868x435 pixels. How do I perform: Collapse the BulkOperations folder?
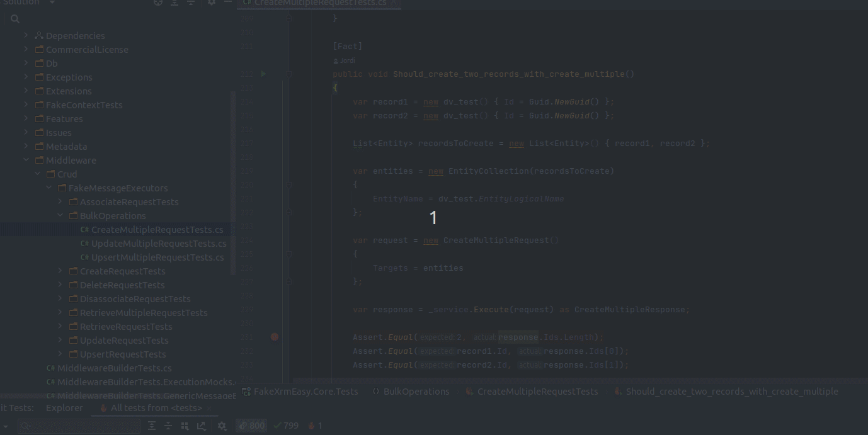(60, 216)
